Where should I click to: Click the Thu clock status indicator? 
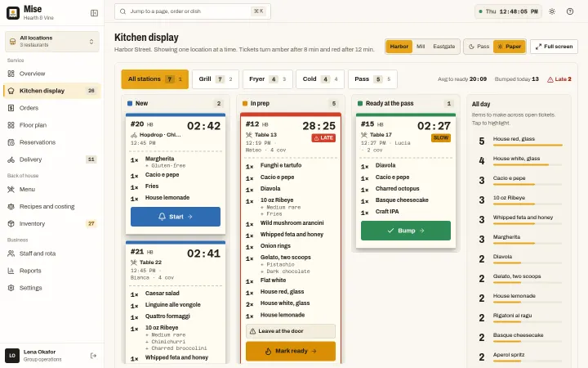[508, 11]
